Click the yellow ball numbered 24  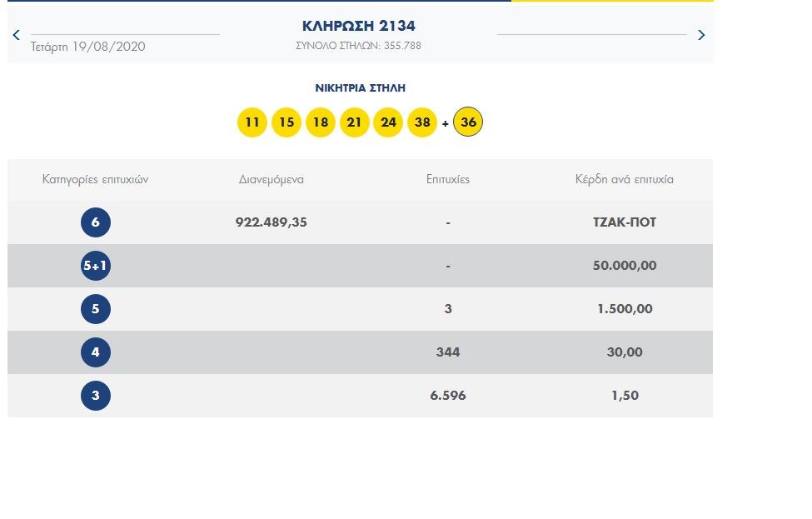coord(388,122)
